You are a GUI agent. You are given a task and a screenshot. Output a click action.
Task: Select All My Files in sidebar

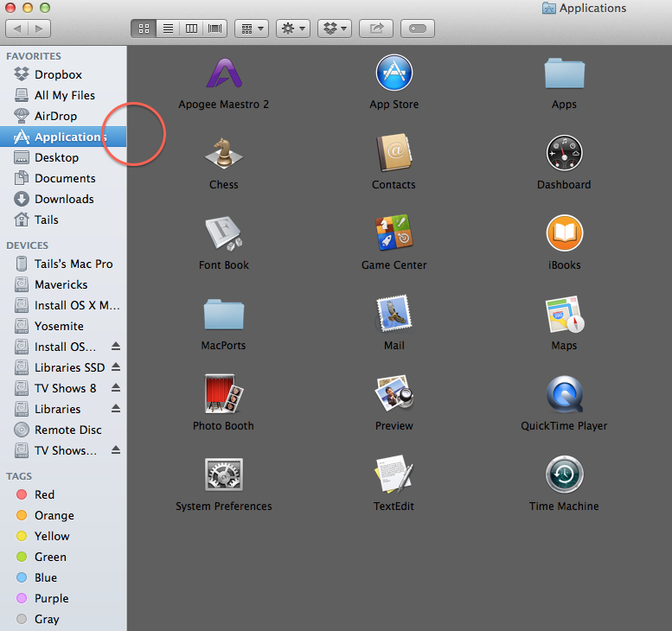[63, 95]
